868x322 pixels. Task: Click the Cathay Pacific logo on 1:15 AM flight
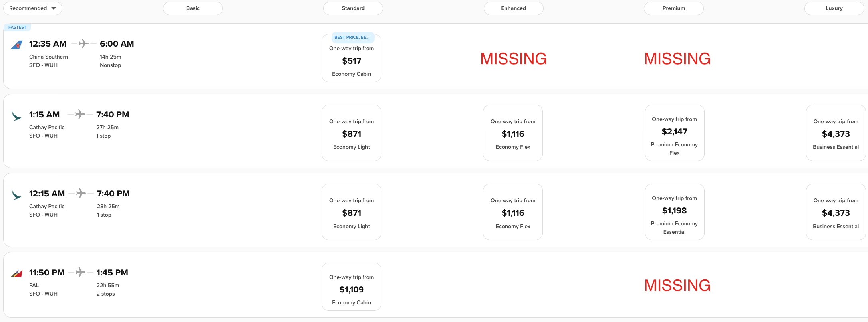click(x=16, y=116)
